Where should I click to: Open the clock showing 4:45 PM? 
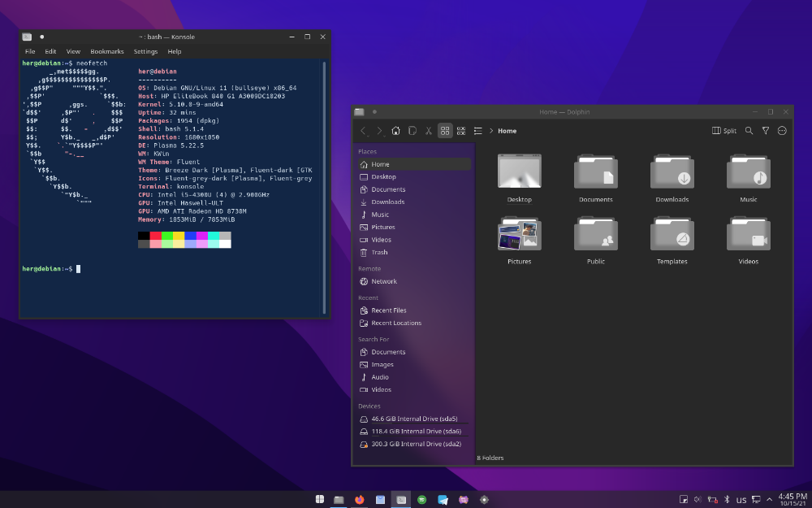click(793, 500)
